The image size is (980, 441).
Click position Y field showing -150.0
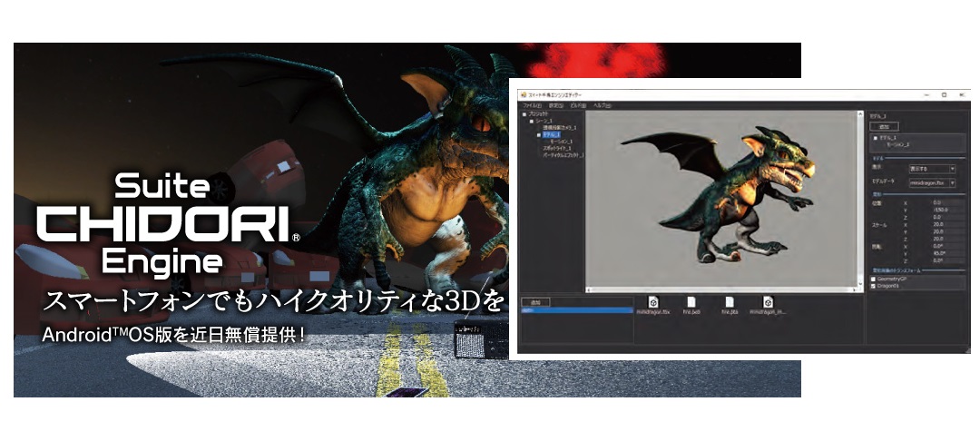[946, 210]
